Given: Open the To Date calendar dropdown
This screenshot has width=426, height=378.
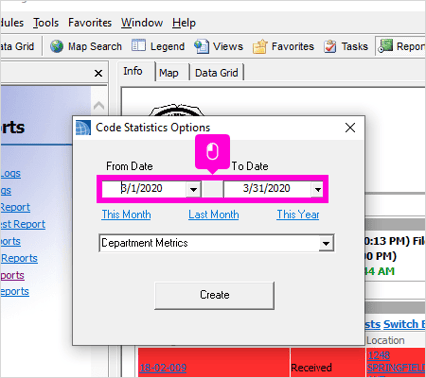Looking at the screenshot, I should point(318,189).
